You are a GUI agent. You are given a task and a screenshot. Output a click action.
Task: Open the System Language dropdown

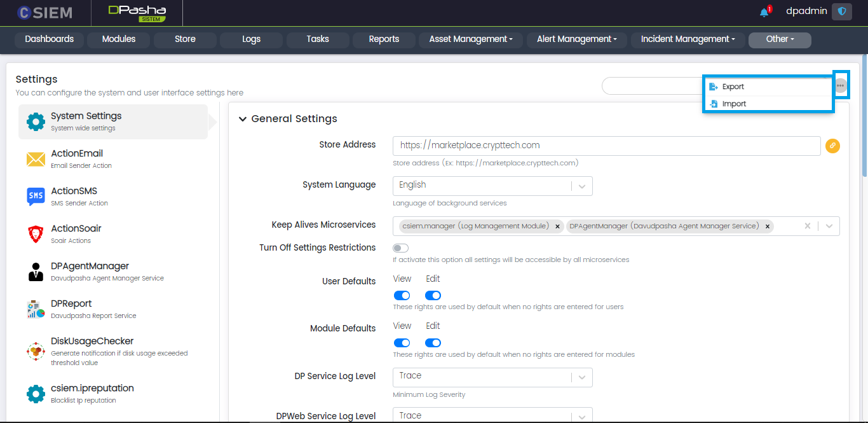492,186
